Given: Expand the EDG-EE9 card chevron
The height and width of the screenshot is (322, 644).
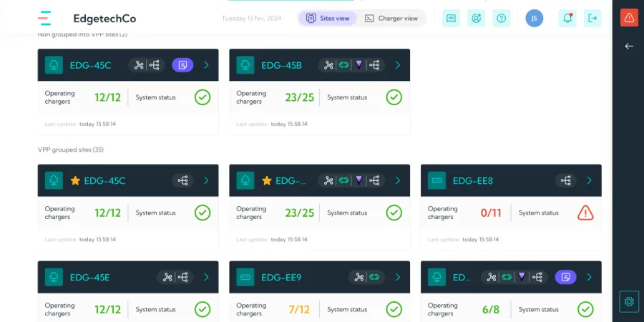Looking at the screenshot, I should point(398,277).
